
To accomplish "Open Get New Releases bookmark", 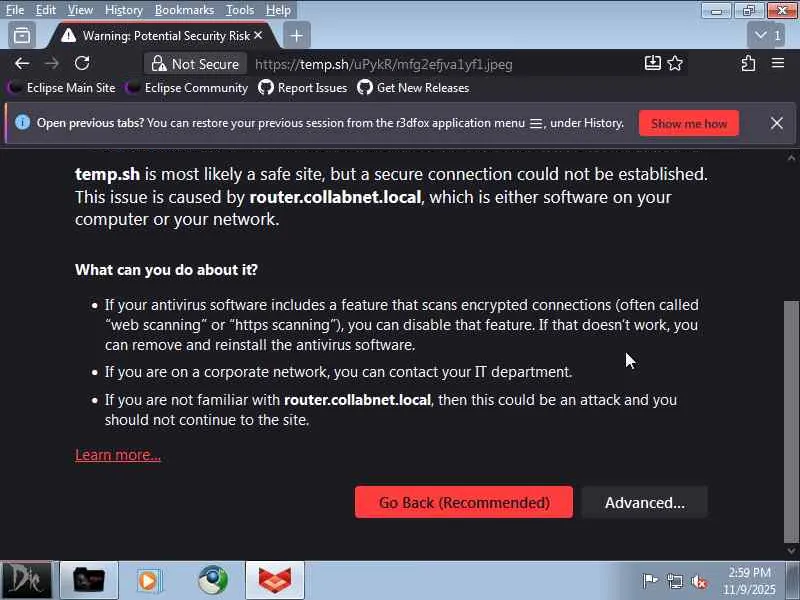I will (413, 88).
